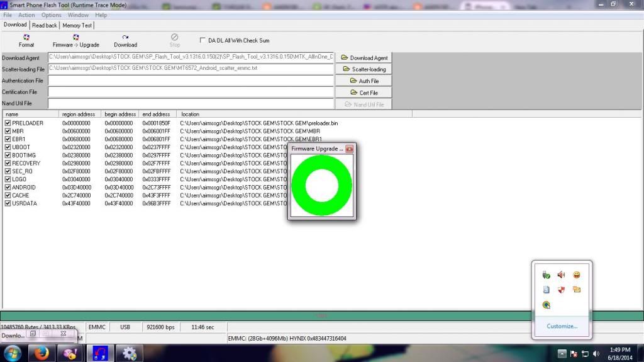Uncheck the RECOVERY partition checkbox
This screenshot has height=362, width=644.
point(8,163)
